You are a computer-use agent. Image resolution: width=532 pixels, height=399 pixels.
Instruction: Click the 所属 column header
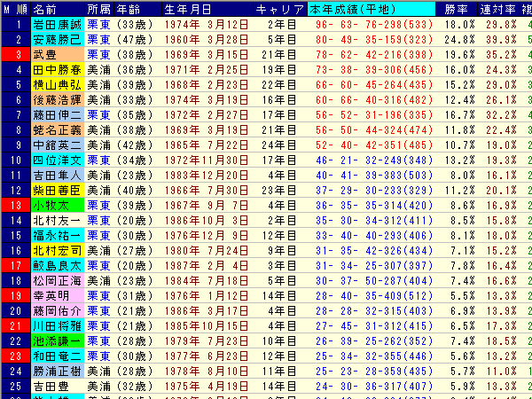(98, 8)
